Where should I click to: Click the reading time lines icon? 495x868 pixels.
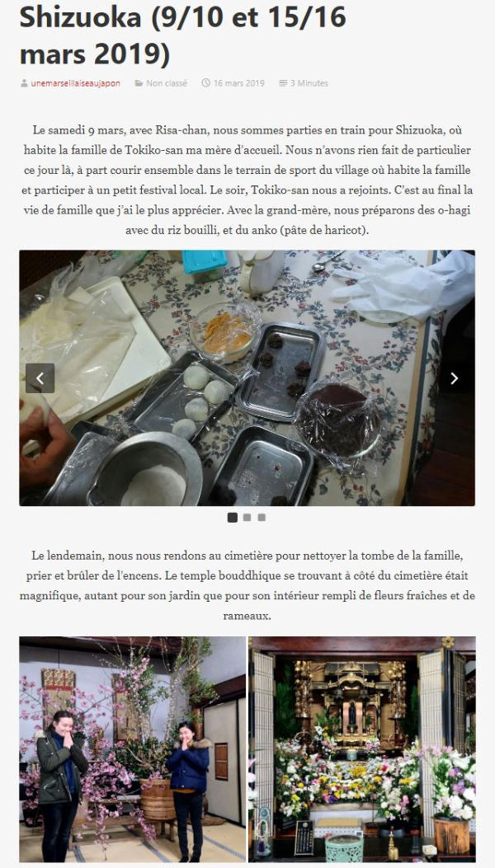click(x=283, y=83)
